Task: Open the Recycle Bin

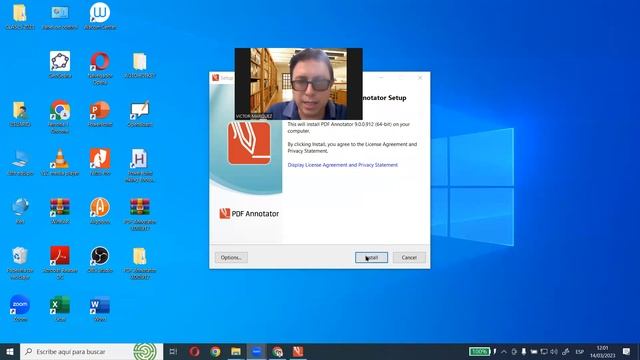Action: pos(20,262)
